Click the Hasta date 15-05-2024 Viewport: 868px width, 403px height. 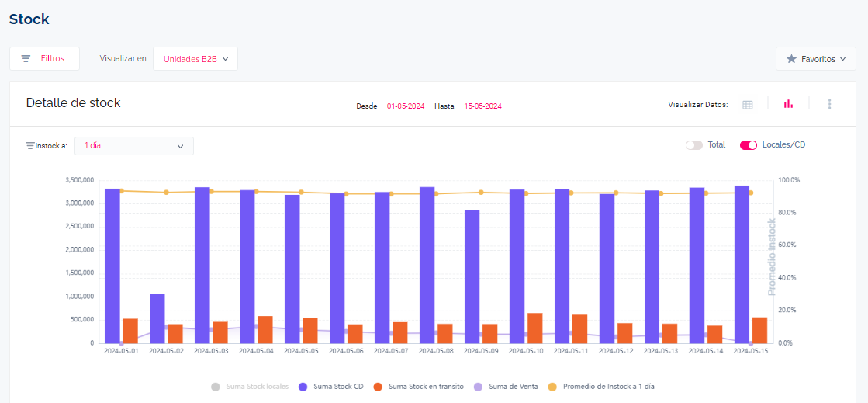(482, 106)
